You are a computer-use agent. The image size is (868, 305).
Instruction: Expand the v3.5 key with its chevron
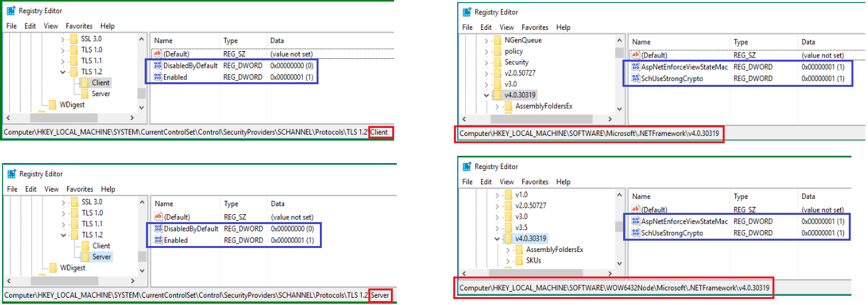(498, 227)
